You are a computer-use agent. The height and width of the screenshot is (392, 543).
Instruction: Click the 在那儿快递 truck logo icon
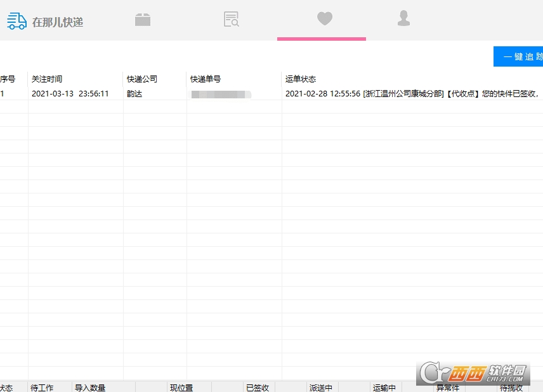coord(16,21)
